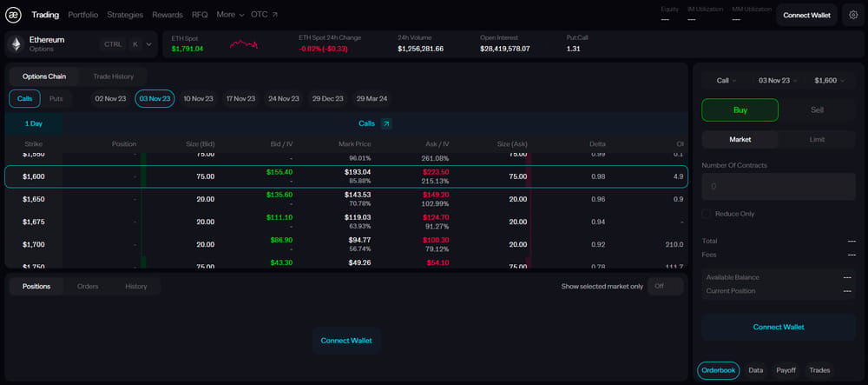868x385 pixels.
Task: Open the settings gear icon
Action: tap(853, 15)
